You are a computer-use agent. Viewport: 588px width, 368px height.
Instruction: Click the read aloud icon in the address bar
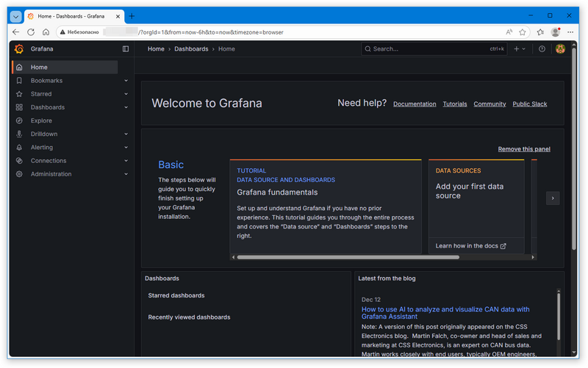pos(509,32)
